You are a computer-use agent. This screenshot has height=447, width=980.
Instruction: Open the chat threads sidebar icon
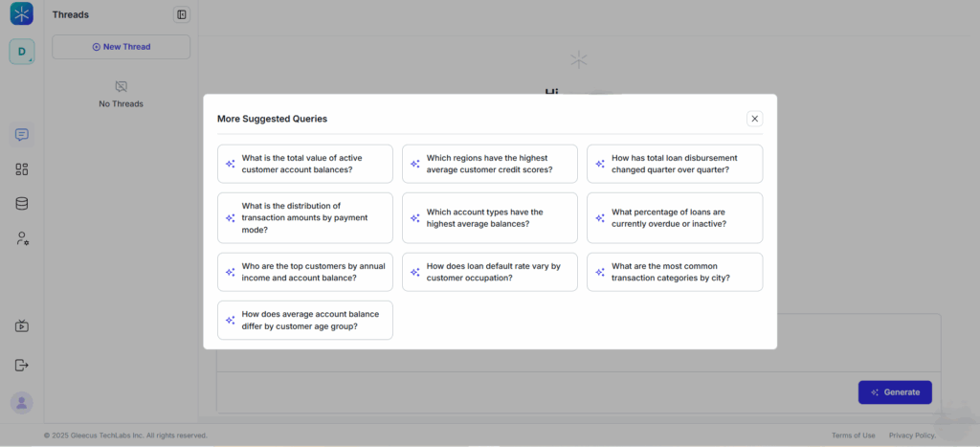22,135
